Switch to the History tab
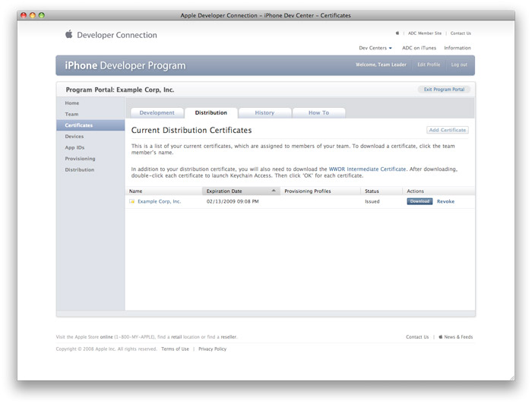 (264, 113)
